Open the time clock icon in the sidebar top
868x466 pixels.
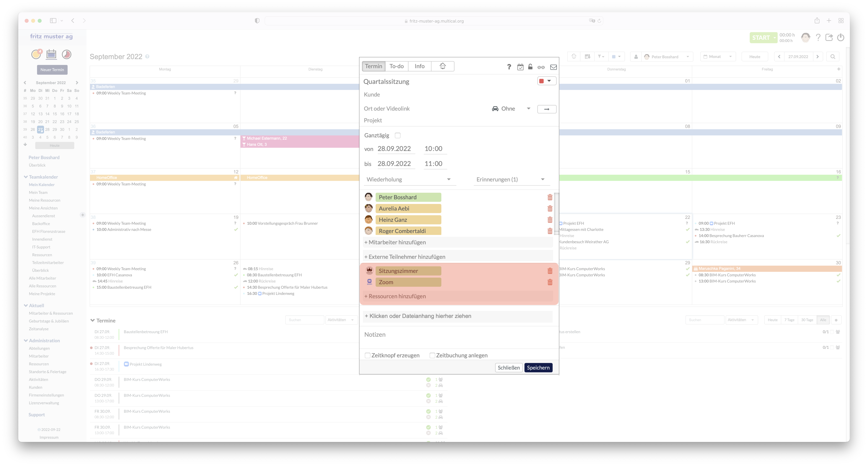pyautogui.click(x=66, y=54)
